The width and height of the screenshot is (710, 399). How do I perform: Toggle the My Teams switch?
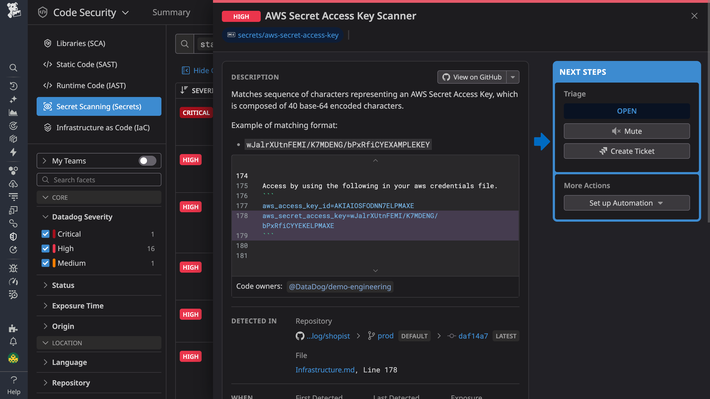pyautogui.click(x=147, y=161)
